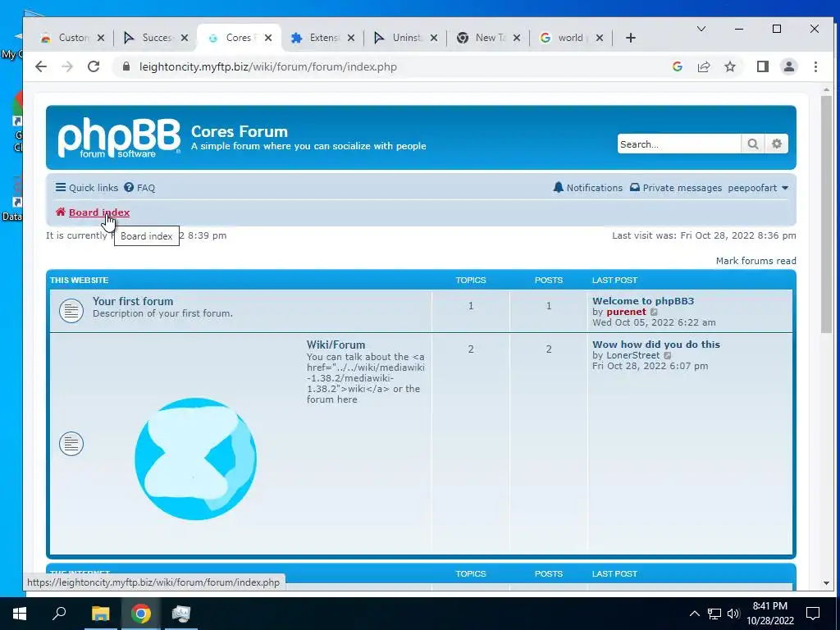
Task: Click the taskbar clock showing 8:41 PM
Action: tap(769, 614)
